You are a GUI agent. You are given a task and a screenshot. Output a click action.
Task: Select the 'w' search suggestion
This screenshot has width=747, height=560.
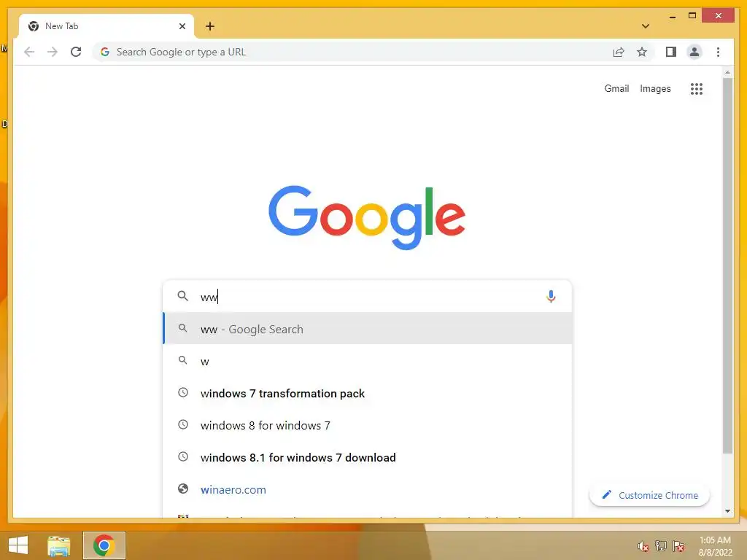click(x=367, y=361)
